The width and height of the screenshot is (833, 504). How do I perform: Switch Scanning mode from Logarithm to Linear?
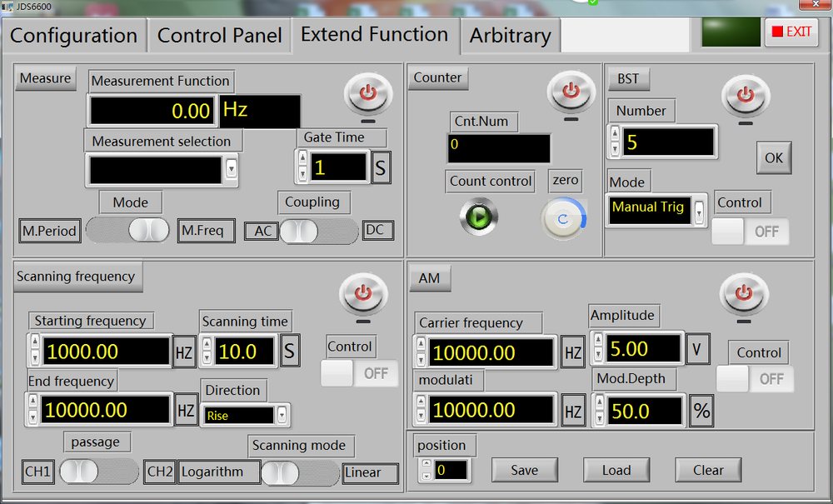pyautogui.click(x=300, y=473)
